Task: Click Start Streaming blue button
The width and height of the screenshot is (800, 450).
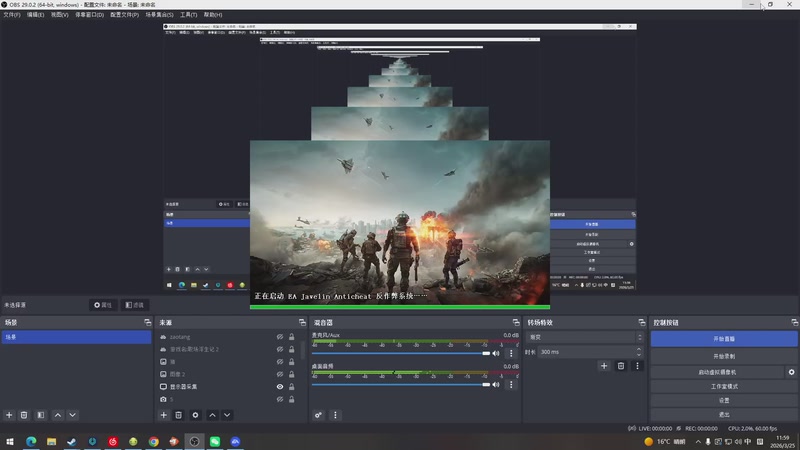Action: click(724, 339)
